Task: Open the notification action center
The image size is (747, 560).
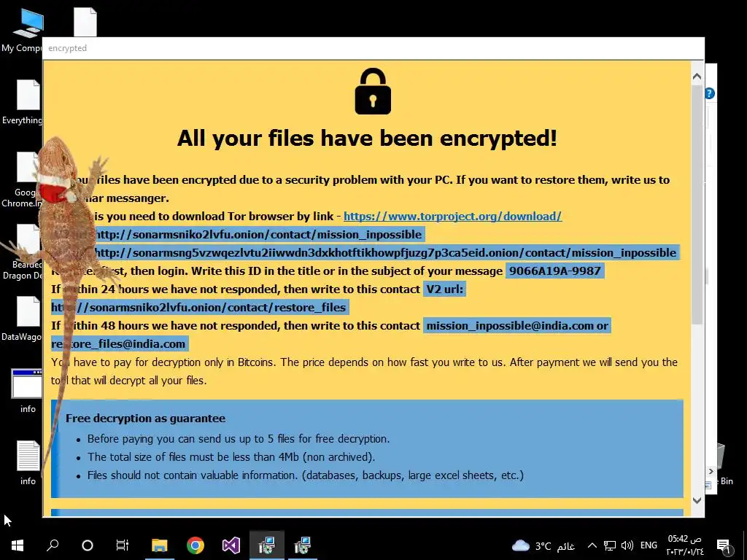Action: pyautogui.click(x=723, y=545)
